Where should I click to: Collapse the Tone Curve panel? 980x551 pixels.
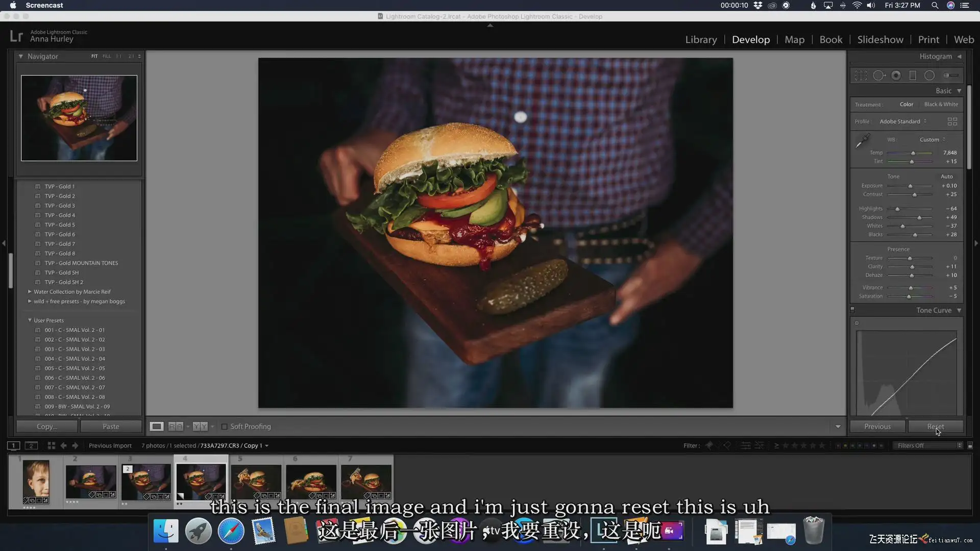[959, 310]
